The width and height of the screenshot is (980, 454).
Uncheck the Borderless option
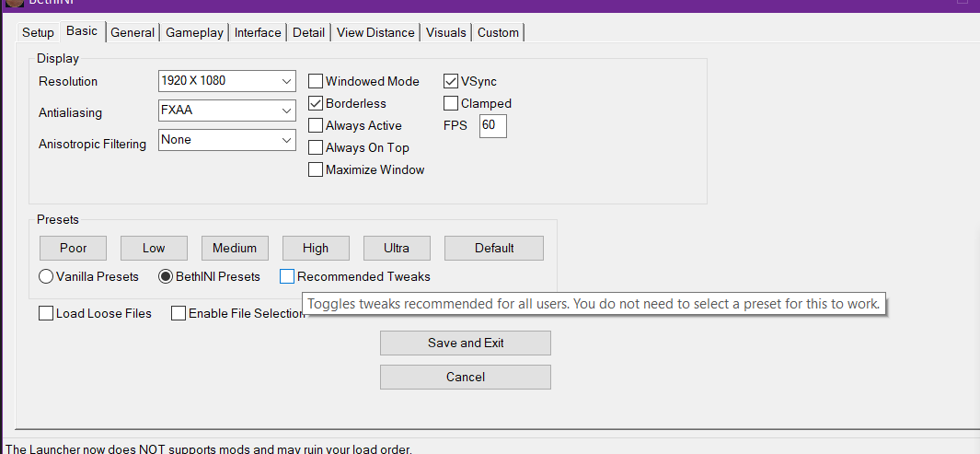pyautogui.click(x=316, y=103)
